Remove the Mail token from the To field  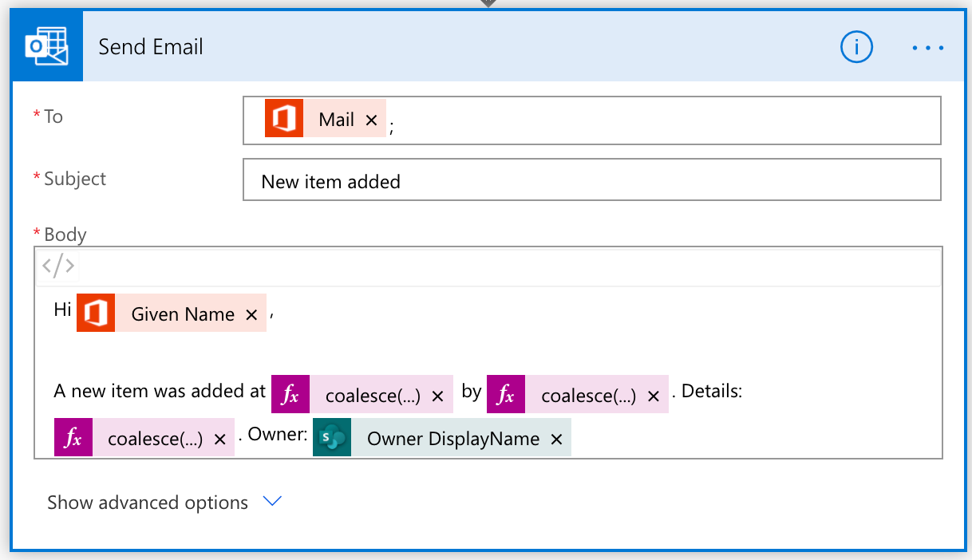371,118
